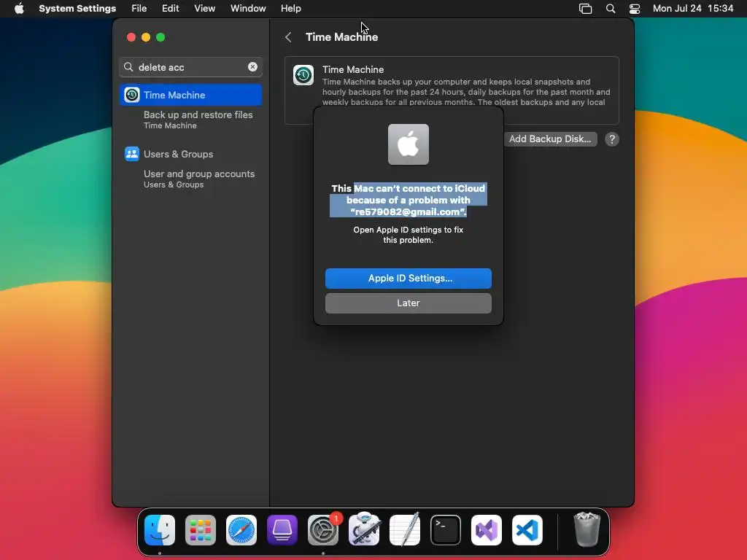The height and width of the screenshot is (560, 747).
Task: Minimize the System Settings window
Action: (146, 37)
